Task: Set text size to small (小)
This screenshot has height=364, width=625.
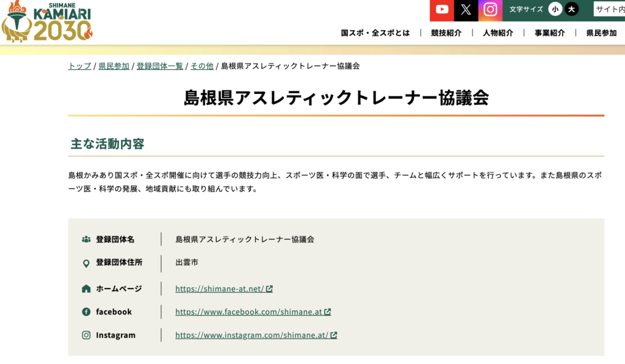Action: 555,9
